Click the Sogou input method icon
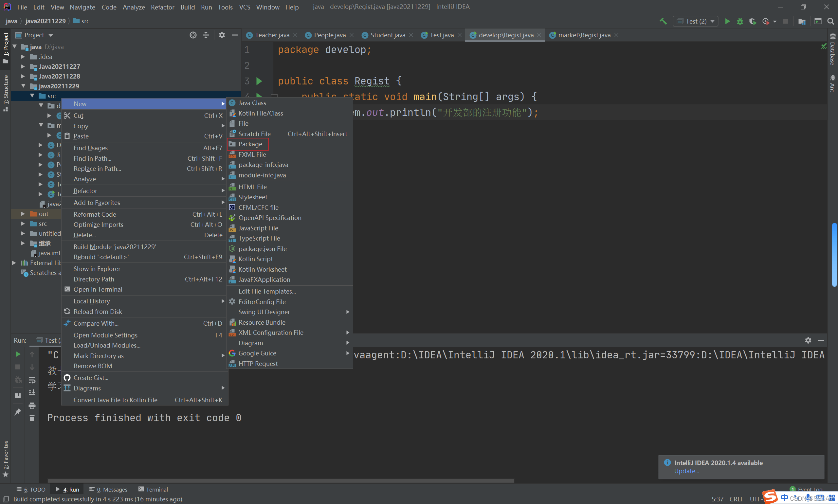Image resolution: width=838 pixels, height=504 pixels. 770,496
